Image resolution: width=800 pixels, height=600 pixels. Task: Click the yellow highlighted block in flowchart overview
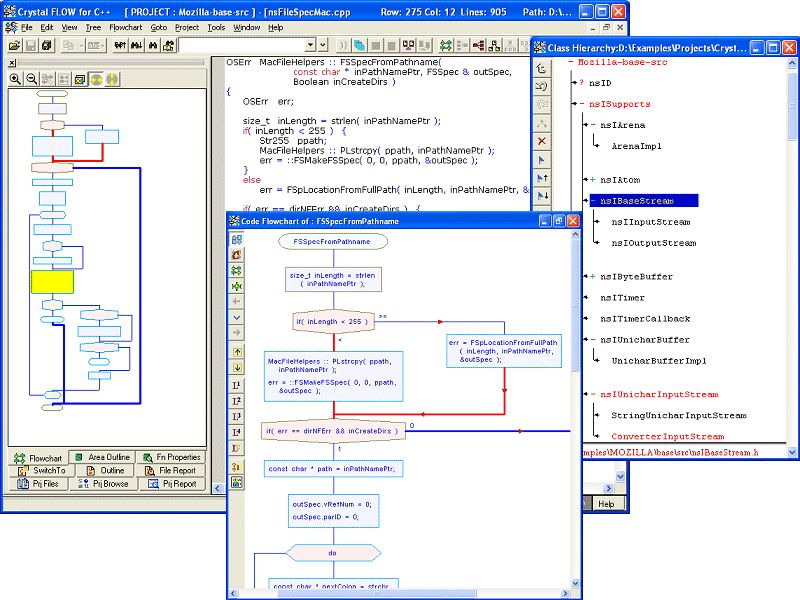coord(51,282)
